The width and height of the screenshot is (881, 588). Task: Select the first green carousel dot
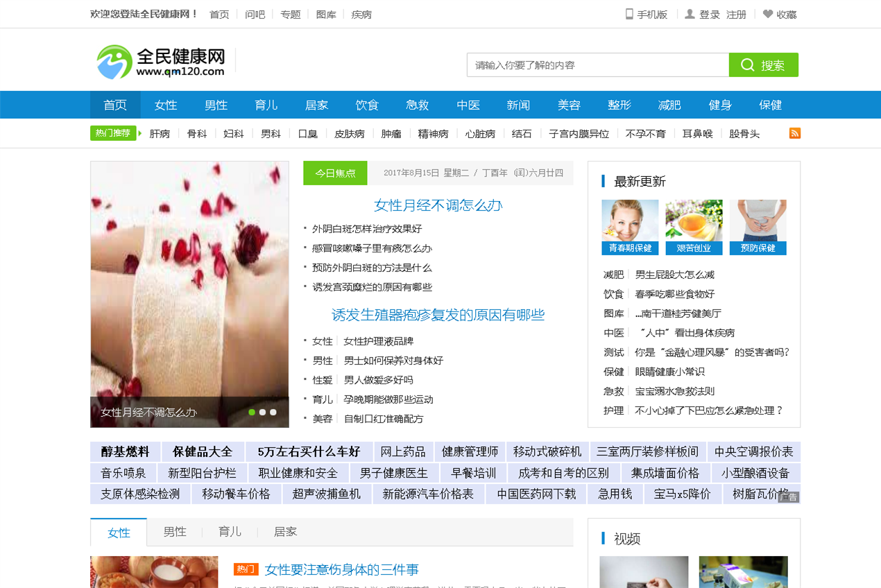pyautogui.click(x=252, y=412)
